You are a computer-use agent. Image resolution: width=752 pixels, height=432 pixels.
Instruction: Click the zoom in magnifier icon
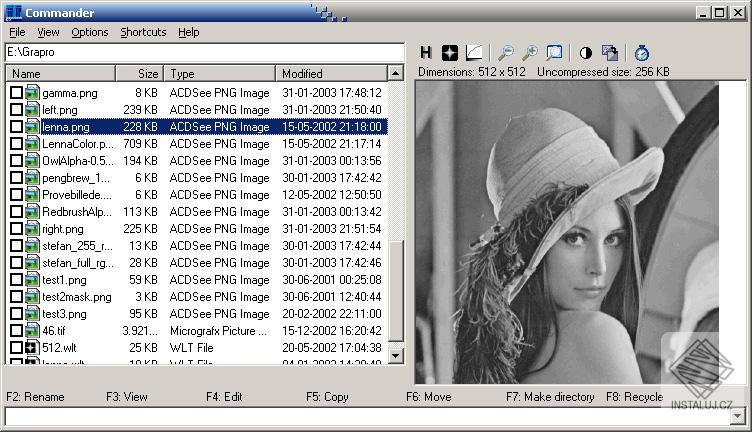(530, 52)
